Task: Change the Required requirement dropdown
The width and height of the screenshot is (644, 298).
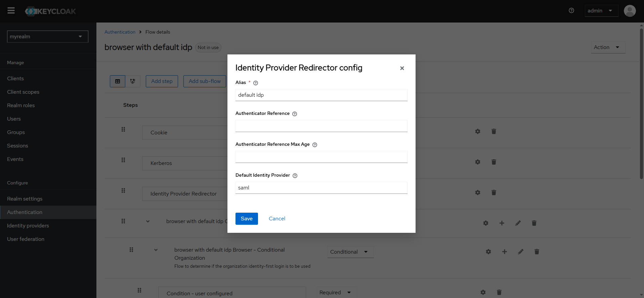Action: (x=336, y=293)
